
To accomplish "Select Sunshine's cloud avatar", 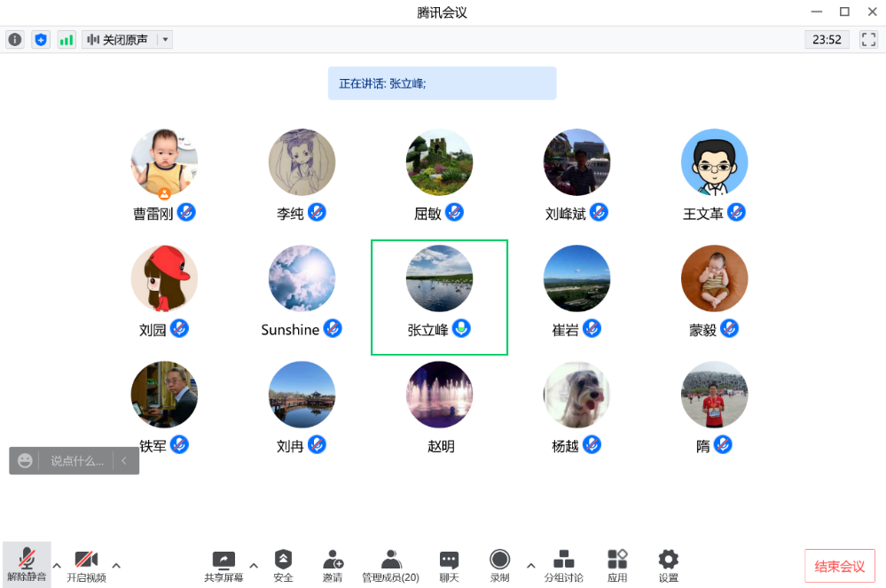I will (x=302, y=278).
